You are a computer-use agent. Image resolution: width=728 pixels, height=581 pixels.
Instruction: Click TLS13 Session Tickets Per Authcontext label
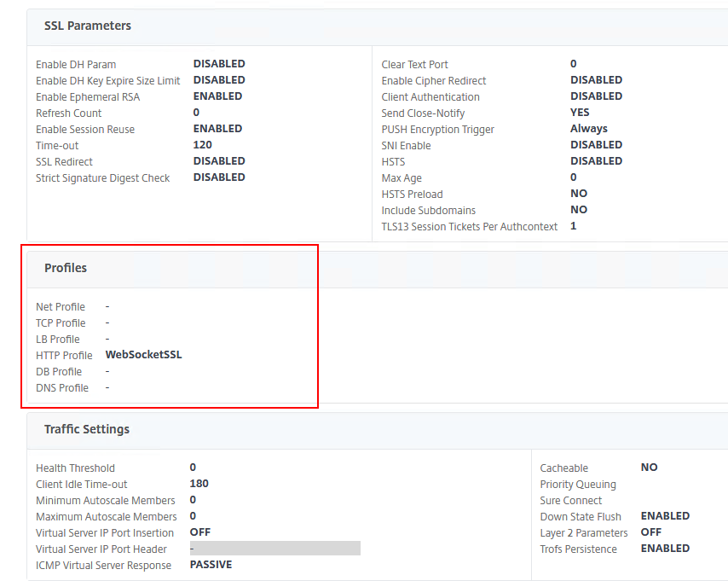point(470,227)
